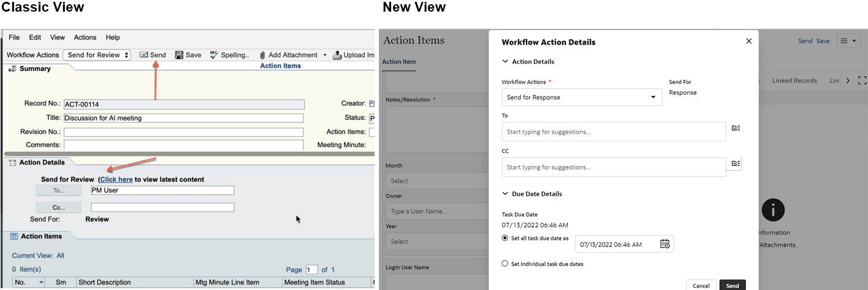This screenshot has width=868, height=290.
Task: Open the View menu
Action: pos(58,37)
